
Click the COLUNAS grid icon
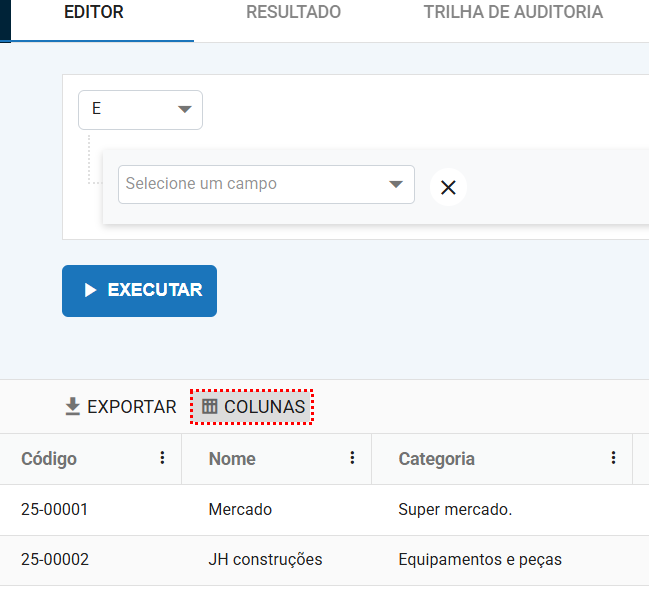[x=210, y=407]
